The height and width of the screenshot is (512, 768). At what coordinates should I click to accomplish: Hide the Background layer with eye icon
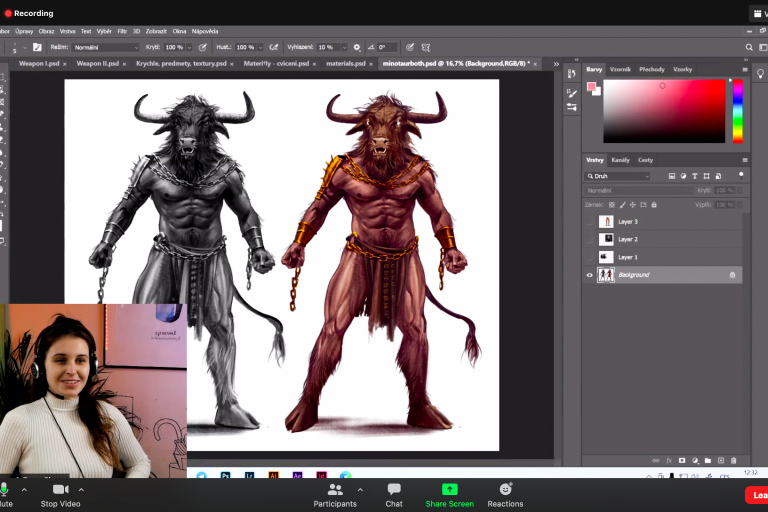589,275
